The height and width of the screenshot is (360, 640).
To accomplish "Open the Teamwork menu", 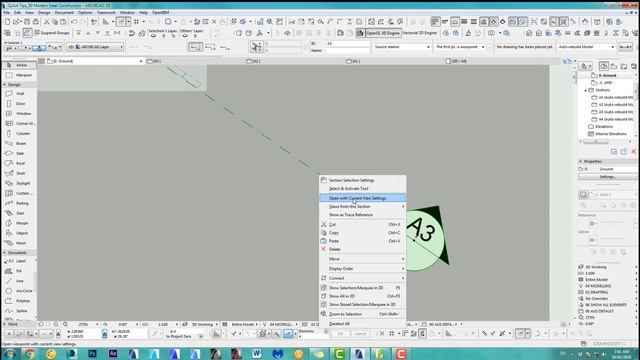I will (x=106, y=13).
